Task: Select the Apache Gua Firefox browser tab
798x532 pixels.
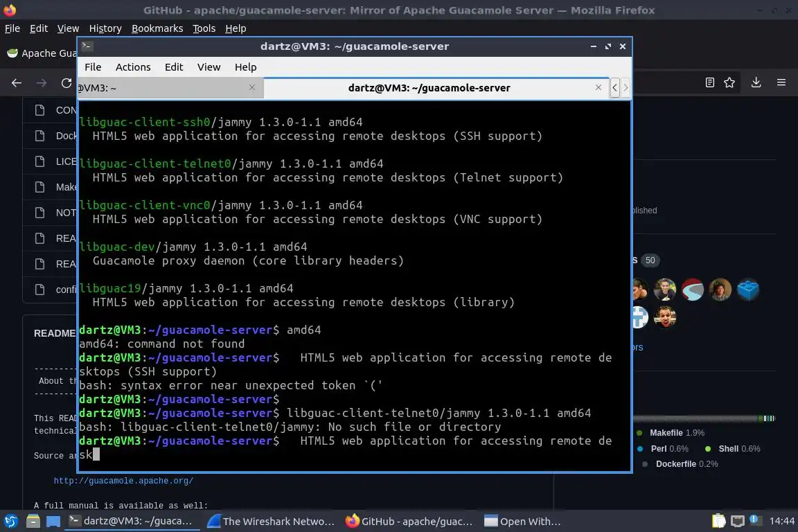Action: [x=41, y=53]
